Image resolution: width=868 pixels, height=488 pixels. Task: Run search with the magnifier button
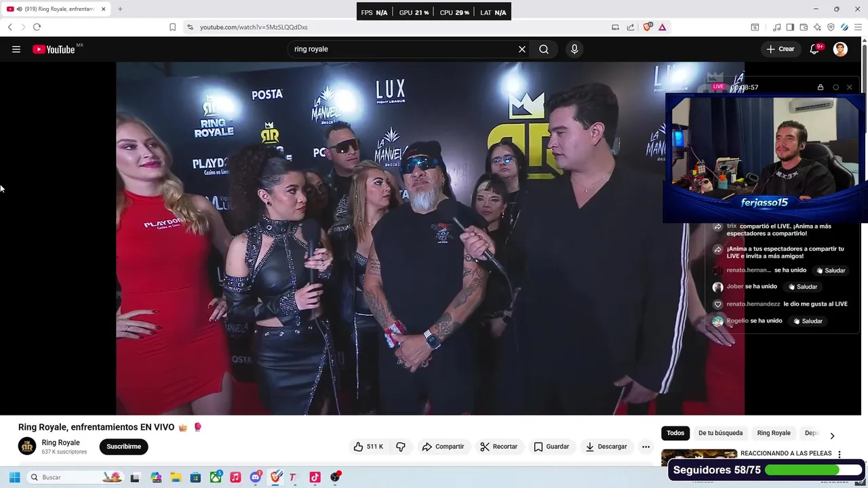544,49
